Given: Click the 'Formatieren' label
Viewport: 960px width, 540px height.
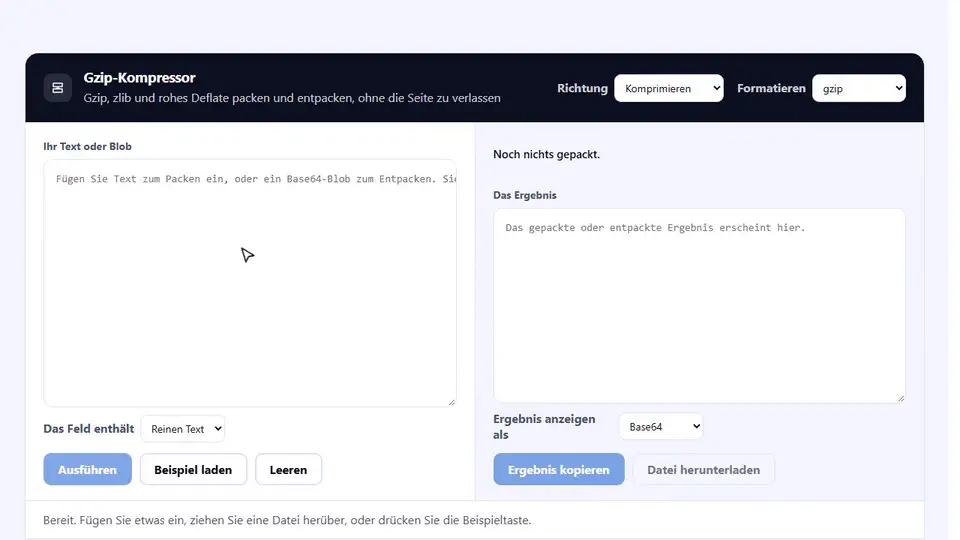Looking at the screenshot, I should click(771, 88).
